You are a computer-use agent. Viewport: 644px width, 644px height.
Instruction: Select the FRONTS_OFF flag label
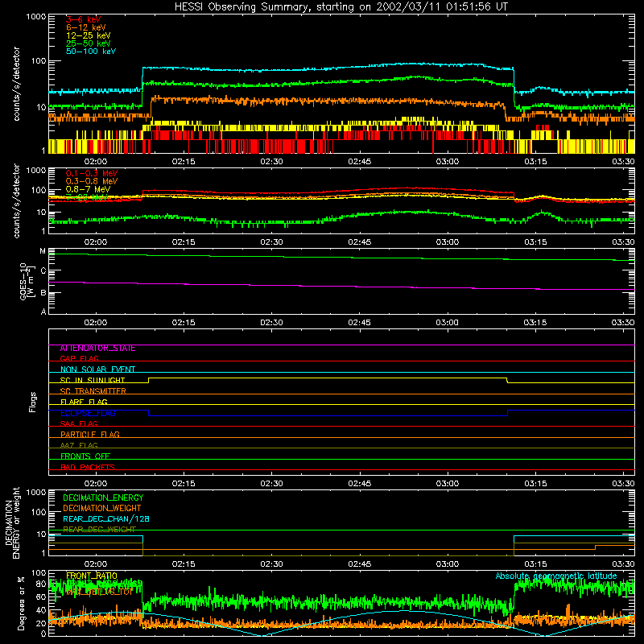pos(85,456)
